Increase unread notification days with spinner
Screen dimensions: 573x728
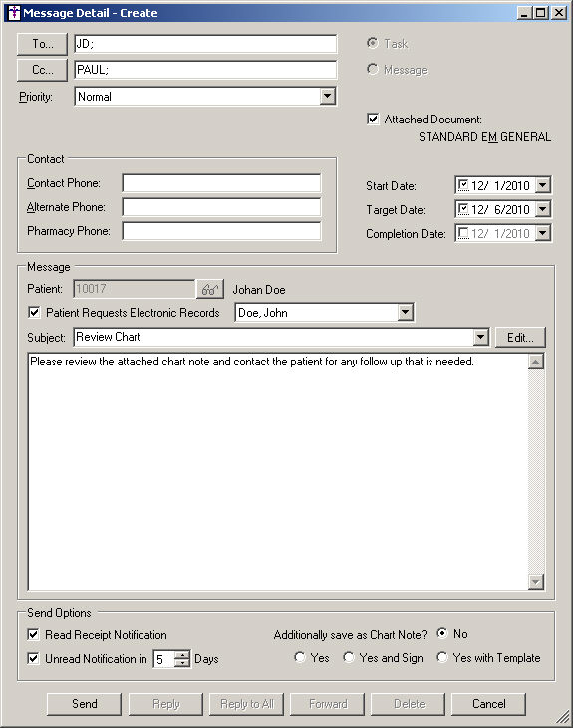183,654
